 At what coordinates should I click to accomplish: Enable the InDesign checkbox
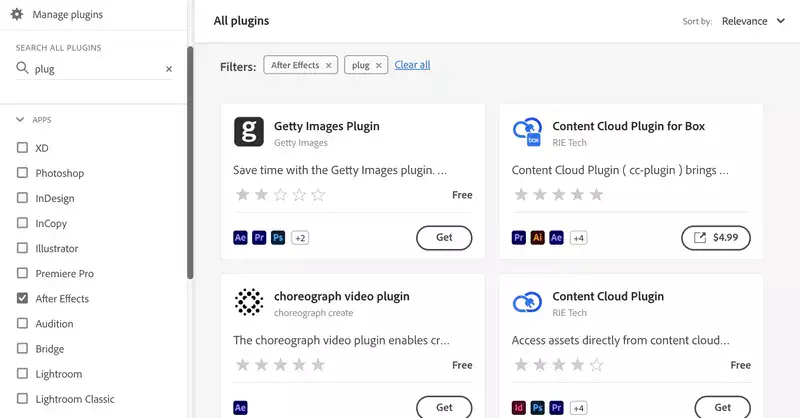click(x=22, y=198)
